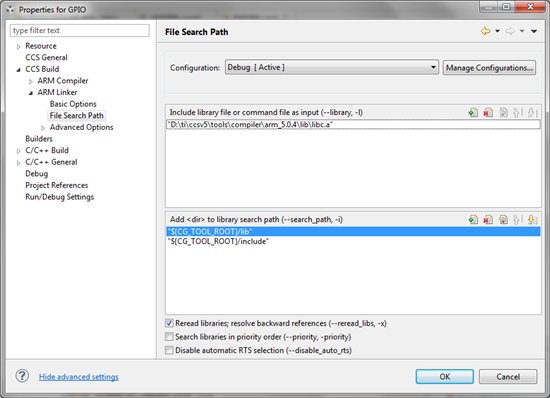Screen dimensions: 550x398
Task: Expand the ARM Compiler node
Action: click(x=31, y=81)
